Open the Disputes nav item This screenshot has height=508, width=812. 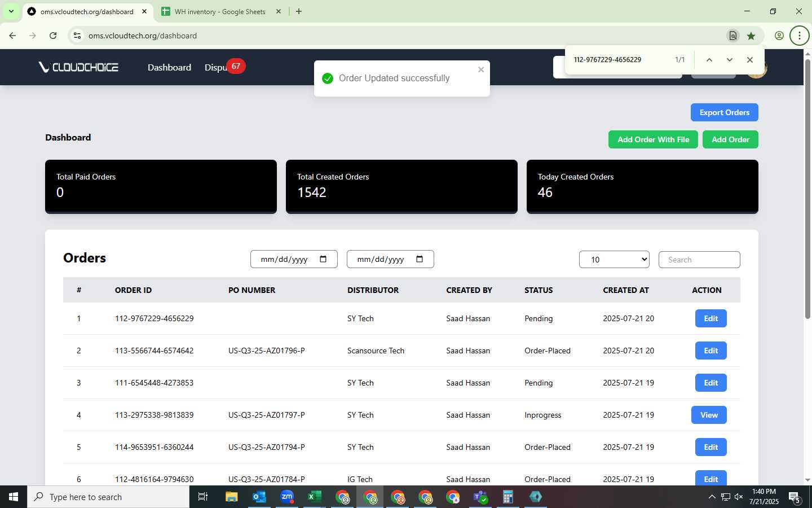[x=215, y=68]
